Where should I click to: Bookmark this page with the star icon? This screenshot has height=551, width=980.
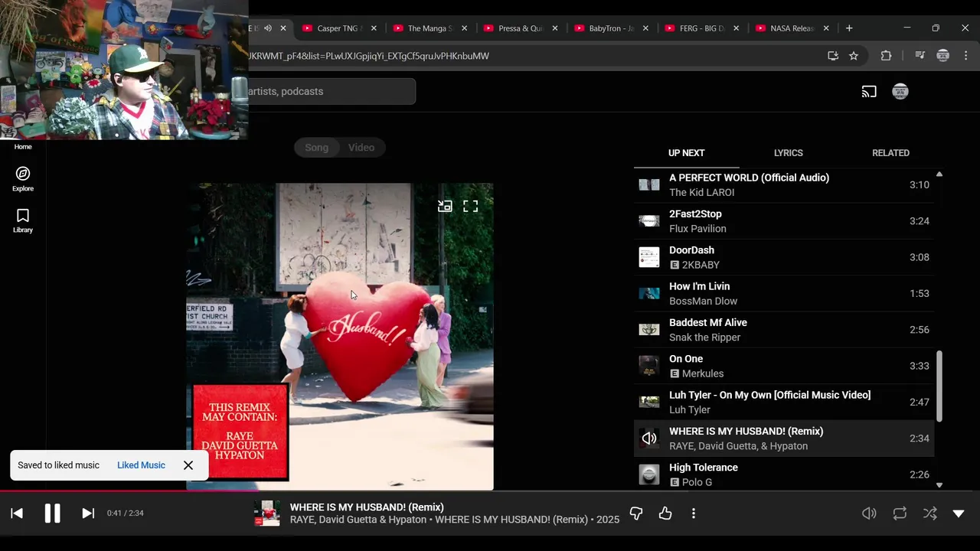pyautogui.click(x=854, y=56)
